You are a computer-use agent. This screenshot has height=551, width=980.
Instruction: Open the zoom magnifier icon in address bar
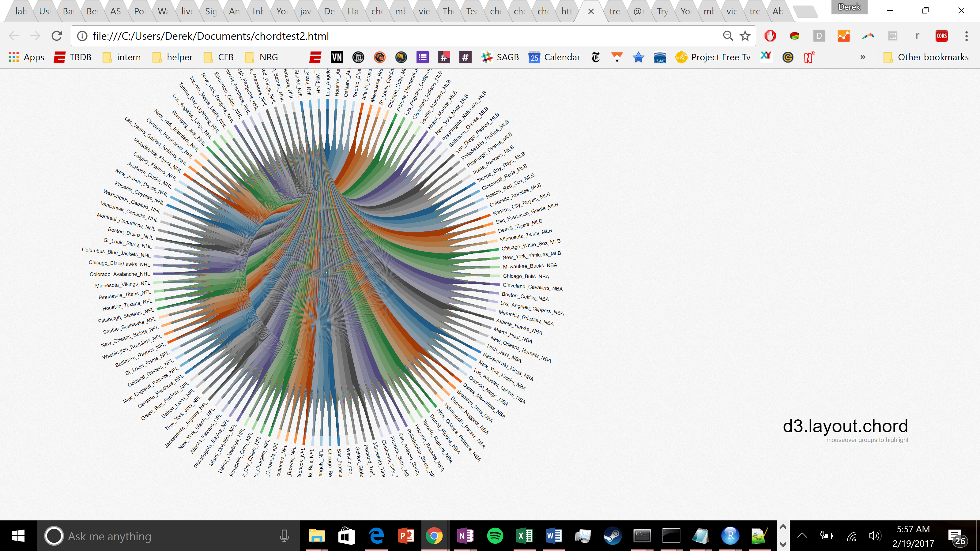click(x=728, y=36)
